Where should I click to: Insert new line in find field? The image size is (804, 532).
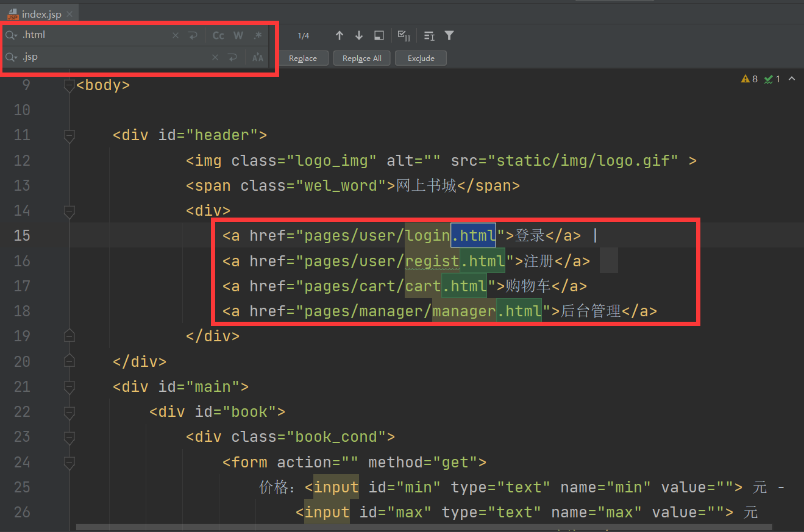pos(193,36)
